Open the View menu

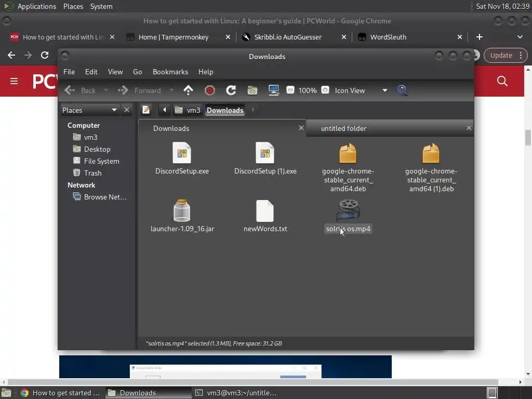click(115, 72)
